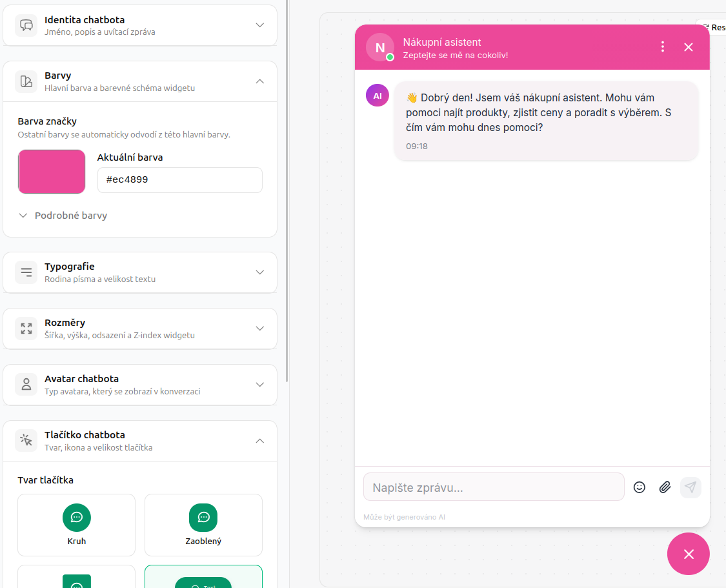This screenshot has height=588, width=726.
Task: Open the pink brand color swatch
Action: pos(52,172)
